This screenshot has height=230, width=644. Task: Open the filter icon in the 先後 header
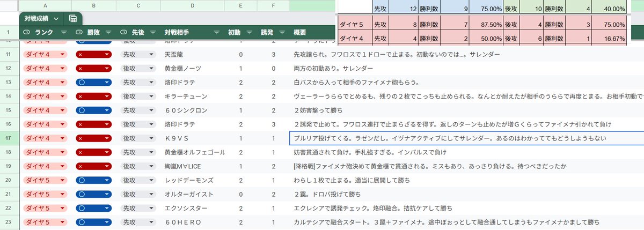(153, 33)
